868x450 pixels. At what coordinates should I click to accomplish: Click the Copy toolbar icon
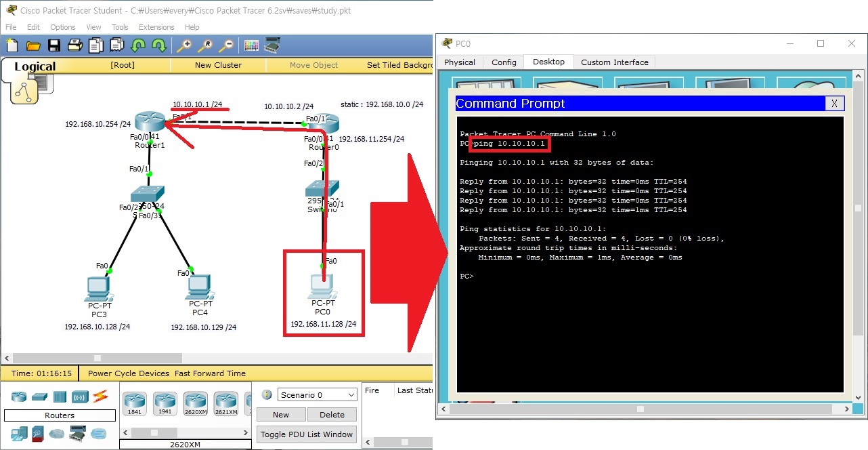click(x=96, y=45)
